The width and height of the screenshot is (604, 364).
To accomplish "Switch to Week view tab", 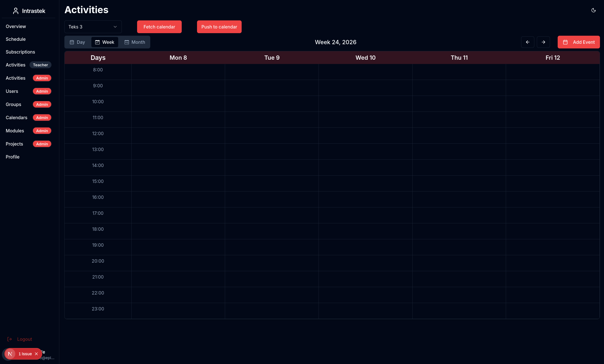I will [105, 42].
